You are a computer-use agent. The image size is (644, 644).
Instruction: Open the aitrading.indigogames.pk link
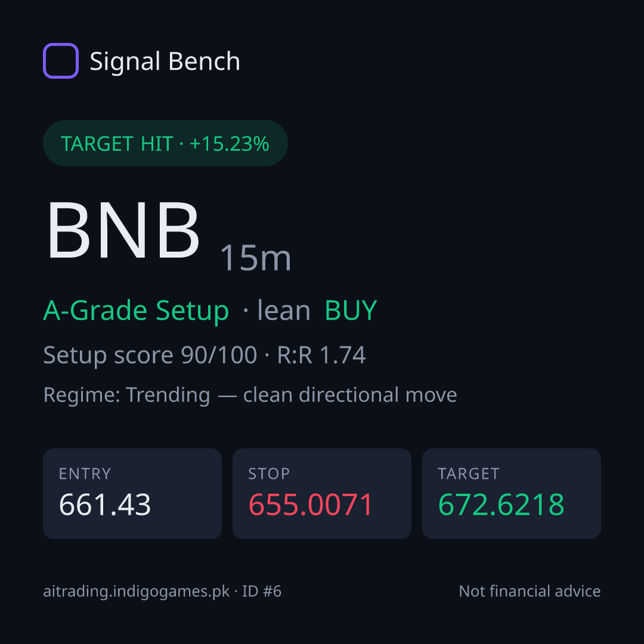point(137,592)
